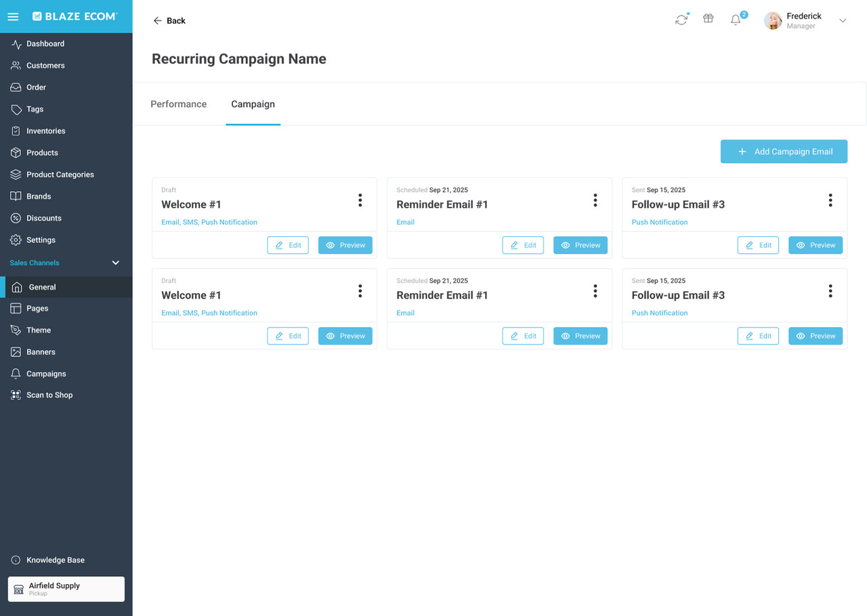Collapse the Sales Channels section chevron

tap(115, 263)
